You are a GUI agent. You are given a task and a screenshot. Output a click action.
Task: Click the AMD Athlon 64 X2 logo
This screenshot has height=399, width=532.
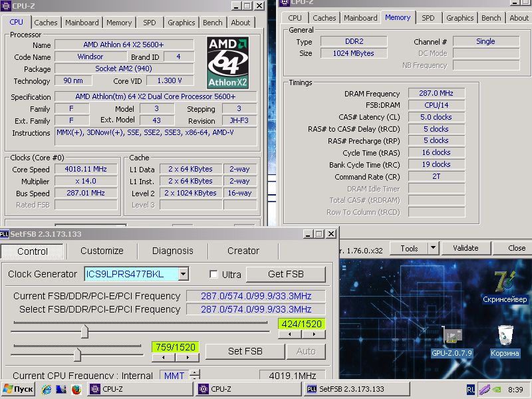coord(227,63)
